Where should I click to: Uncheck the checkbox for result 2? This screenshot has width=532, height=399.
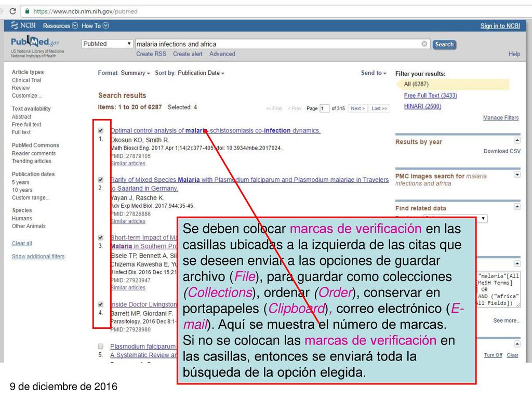coord(100,179)
